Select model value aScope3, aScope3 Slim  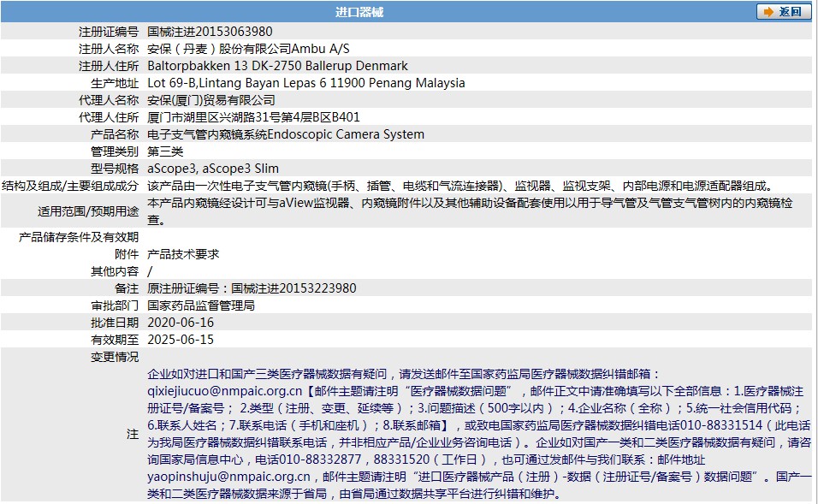click(x=213, y=169)
